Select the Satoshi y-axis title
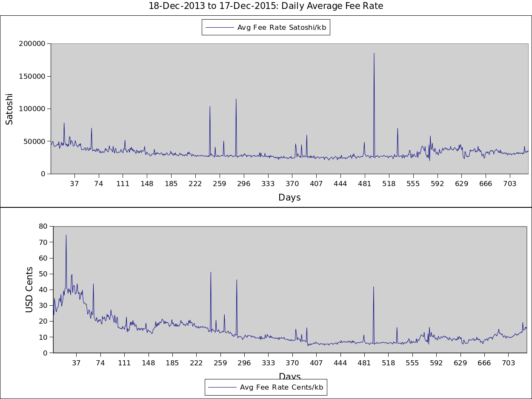 [x=9, y=109]
